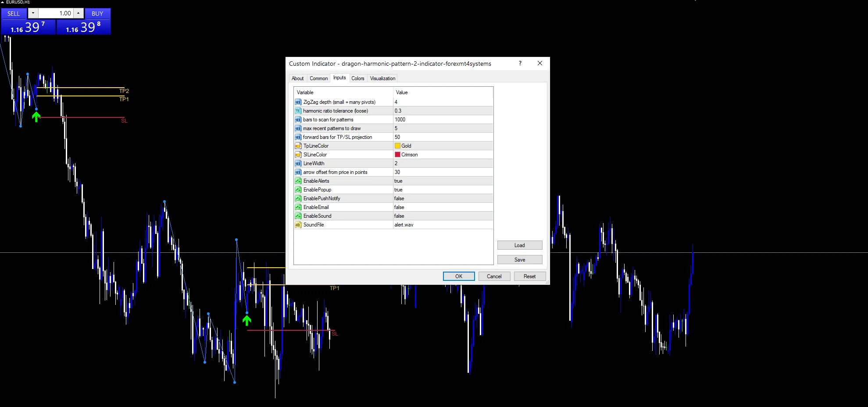Increase lot volume with the up arrow
Viewport: 868px width, 407px height.
coord(79,13)
